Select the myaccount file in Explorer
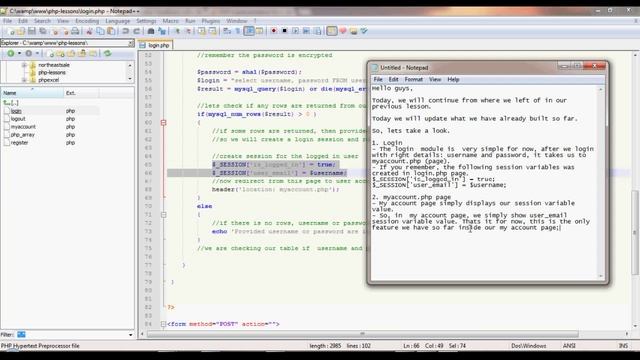 tap(23, 127)
